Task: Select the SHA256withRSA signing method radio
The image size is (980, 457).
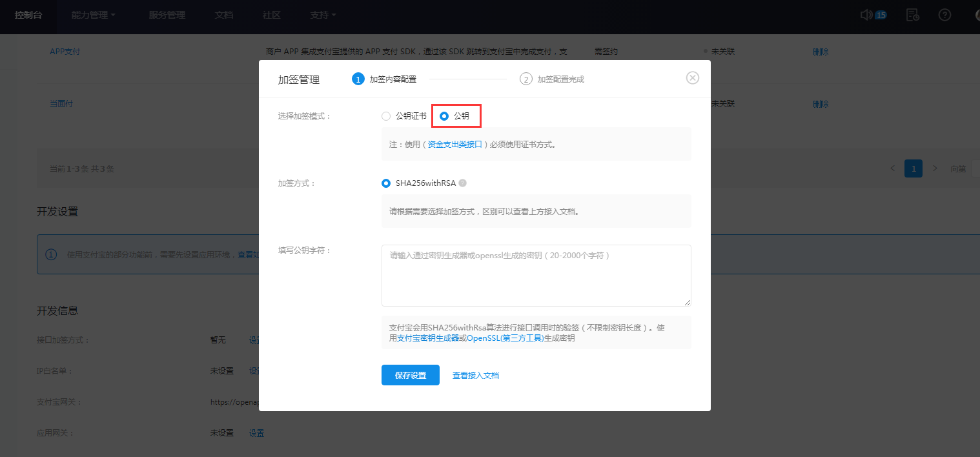Action: (386, 183)
